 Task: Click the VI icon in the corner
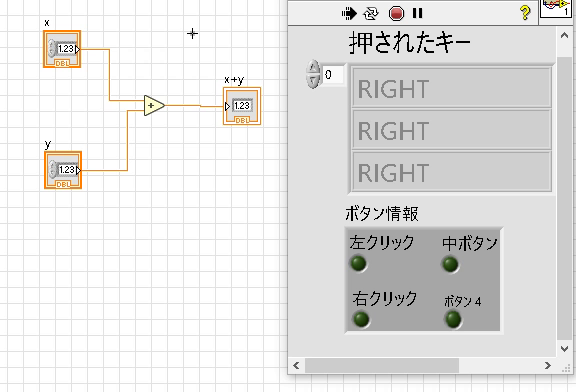click(x=556, y=8)
